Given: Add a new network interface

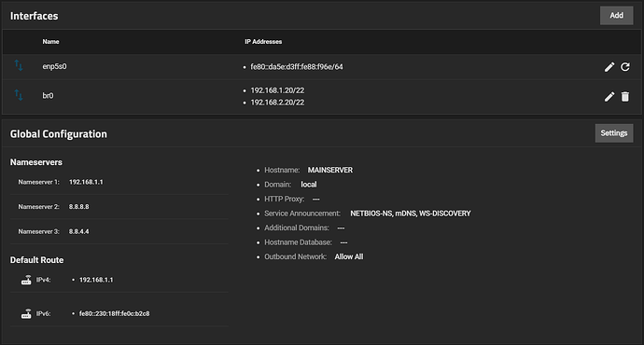Looking at the screenshot, I should [x=617, y=16].
